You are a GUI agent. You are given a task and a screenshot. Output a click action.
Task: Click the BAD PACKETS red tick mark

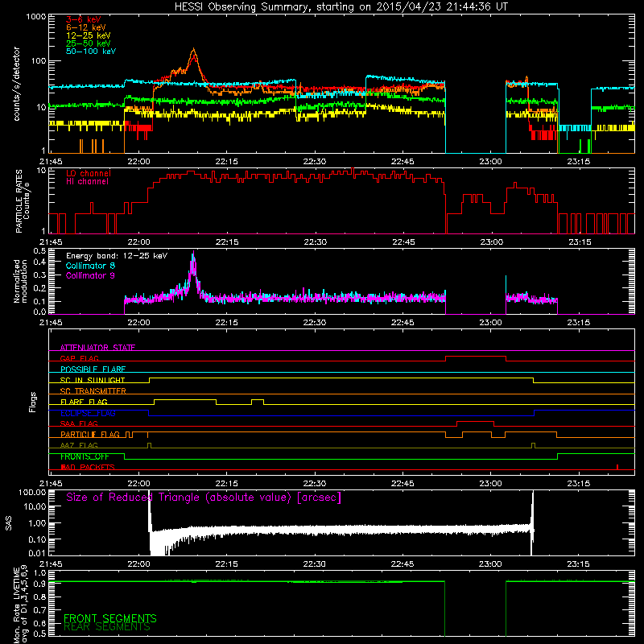coord(617,467)
